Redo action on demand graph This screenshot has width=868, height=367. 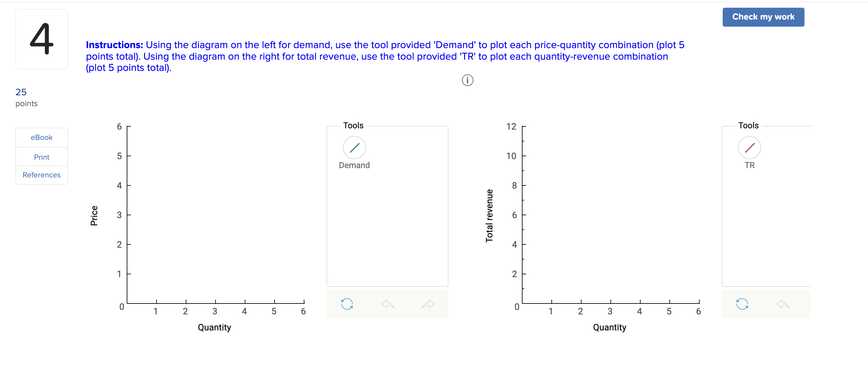(428, 304)
